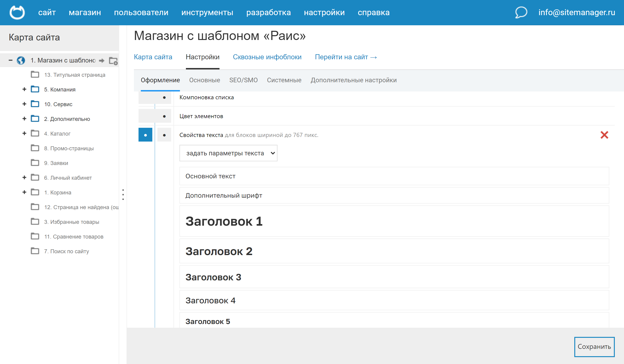624x364 pixels.
Task: Toggle the dot box beside Цвет элементов
Action: point(155,116)
